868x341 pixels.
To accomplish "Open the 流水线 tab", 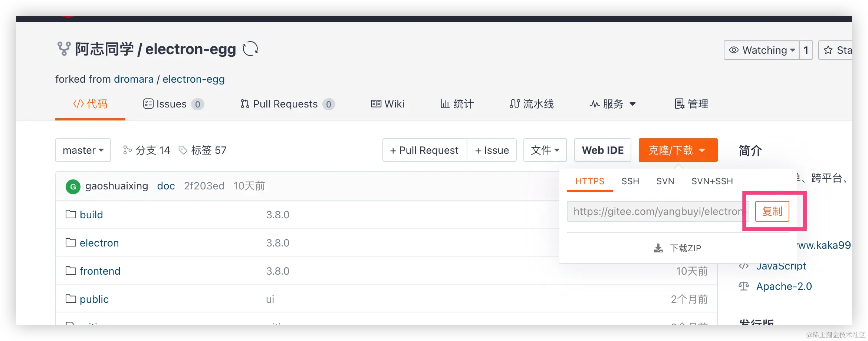I will point(532,104).
